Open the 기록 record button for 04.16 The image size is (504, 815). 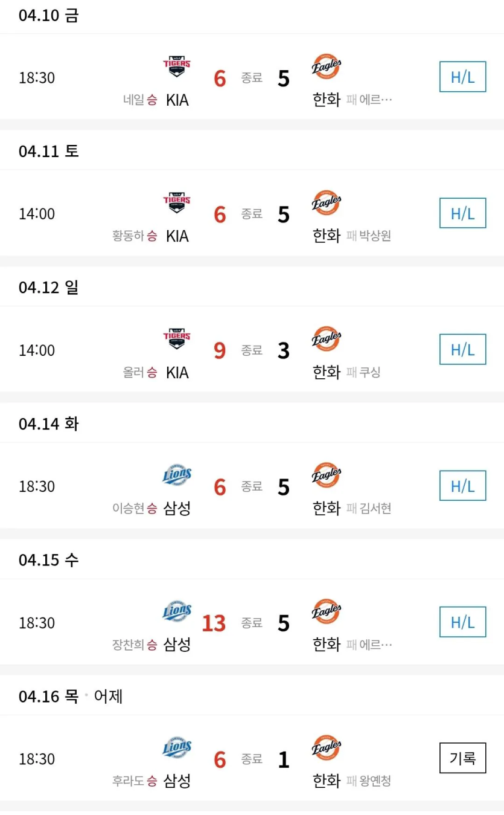pos(463,758)
